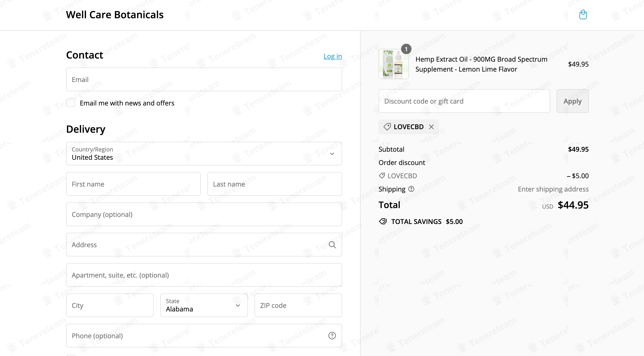644x356 pixels.
Task: Open the shopping bag cart icon
Action: click(583, 14)
